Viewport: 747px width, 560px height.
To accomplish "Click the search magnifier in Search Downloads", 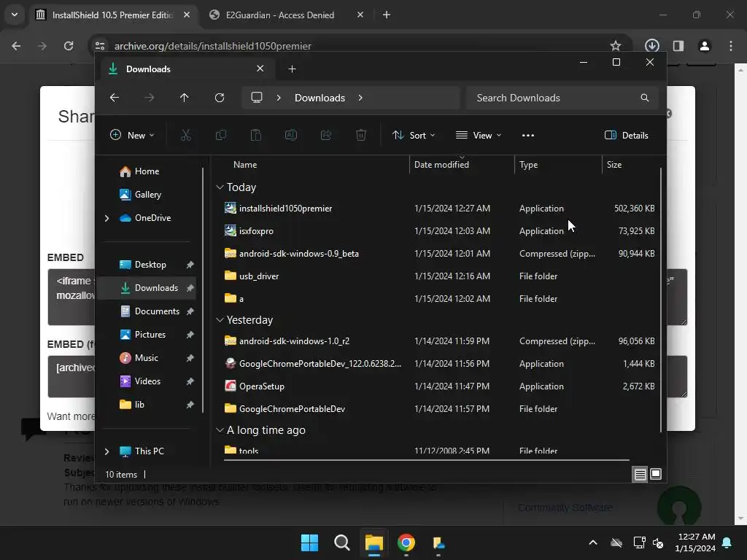I will pos(645,98).
